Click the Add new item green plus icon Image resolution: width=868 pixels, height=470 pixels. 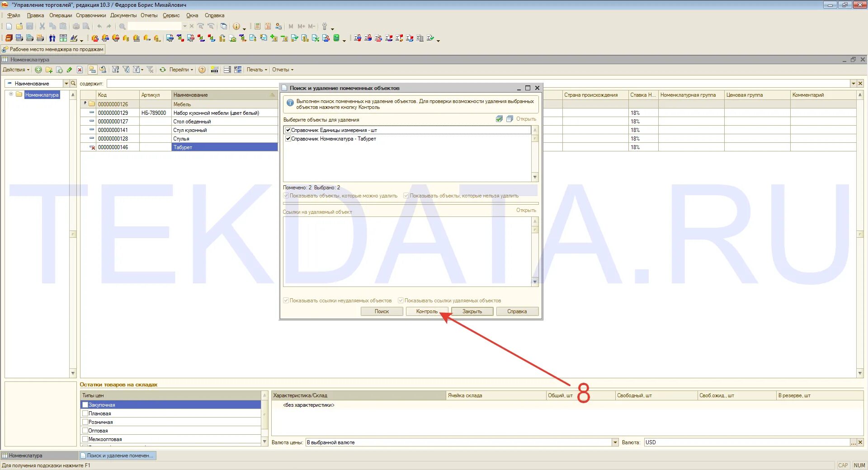click(x=38, y=70)
